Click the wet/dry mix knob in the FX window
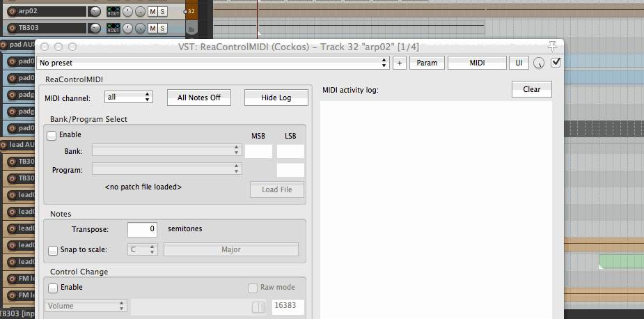This screenshot has width=644, height=319. click(x=539, y=63)
